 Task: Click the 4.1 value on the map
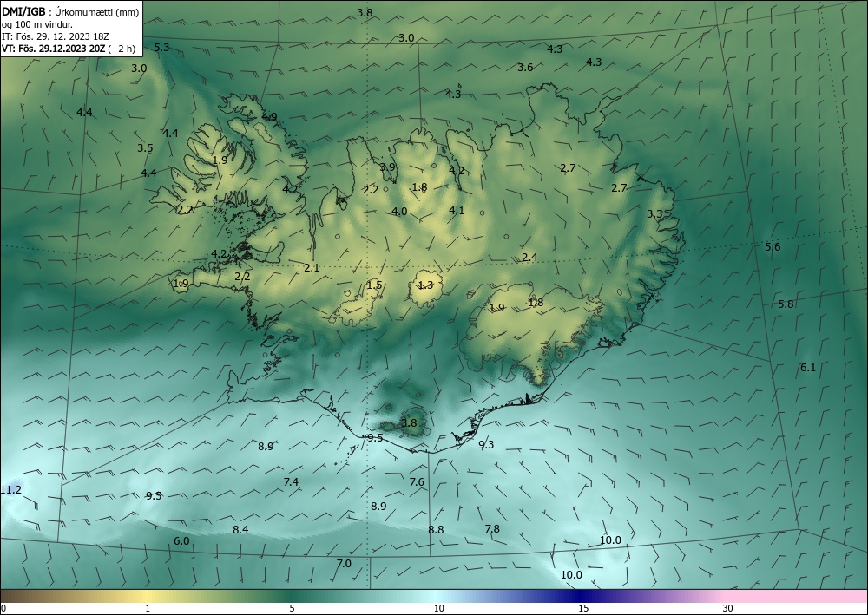pyautogui.click(x=457, y=210)
